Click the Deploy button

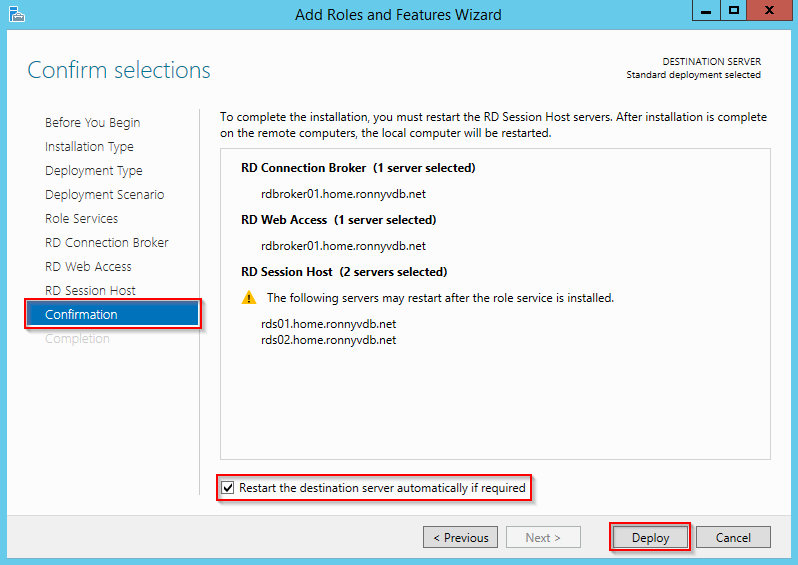[x=650, y=538]
